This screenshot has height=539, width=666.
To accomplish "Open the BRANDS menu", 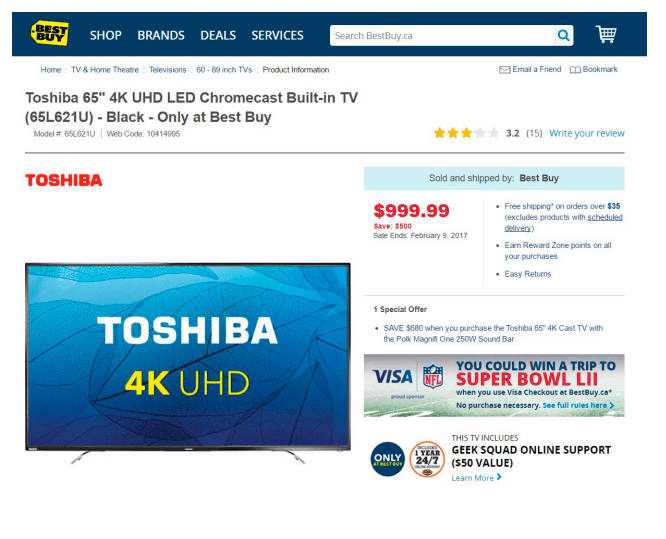I will pyautogui.click(x=161, y=35).
